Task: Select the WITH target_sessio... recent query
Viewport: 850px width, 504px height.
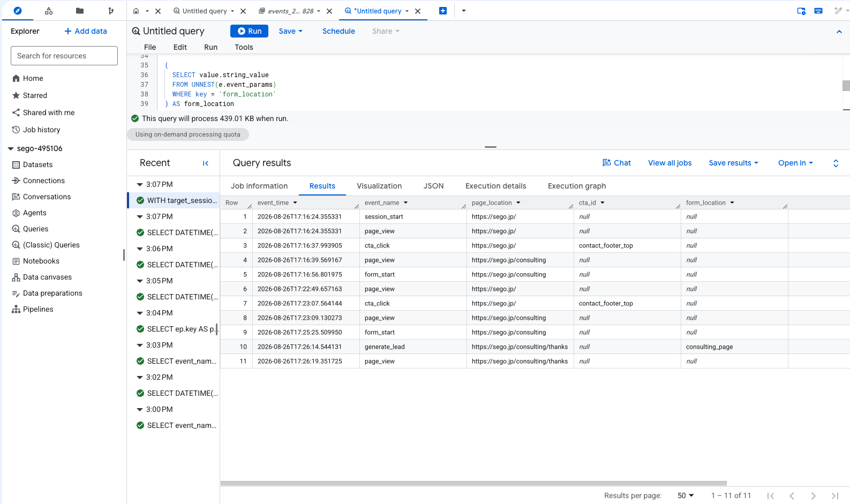Action: pyautogui.click(x=174, y=200)
